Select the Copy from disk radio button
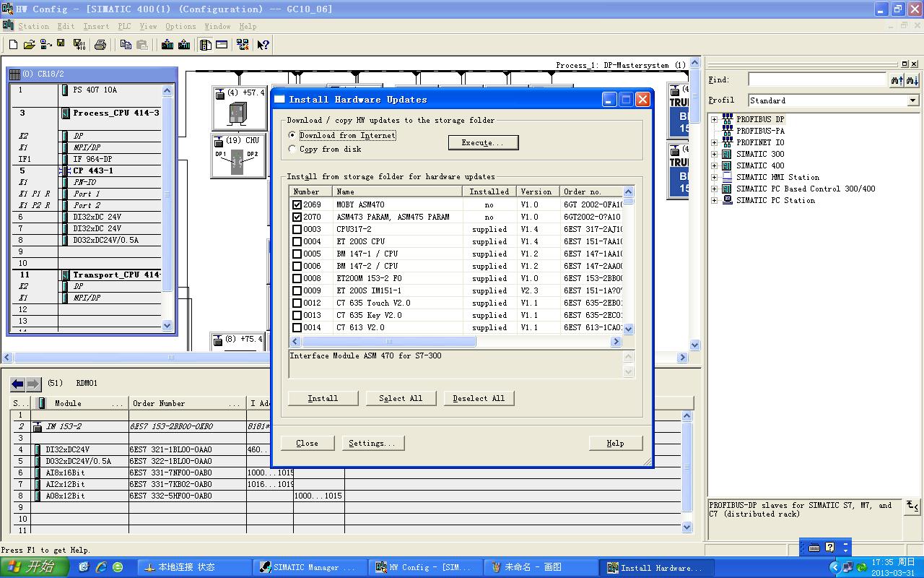 point(292,149)
